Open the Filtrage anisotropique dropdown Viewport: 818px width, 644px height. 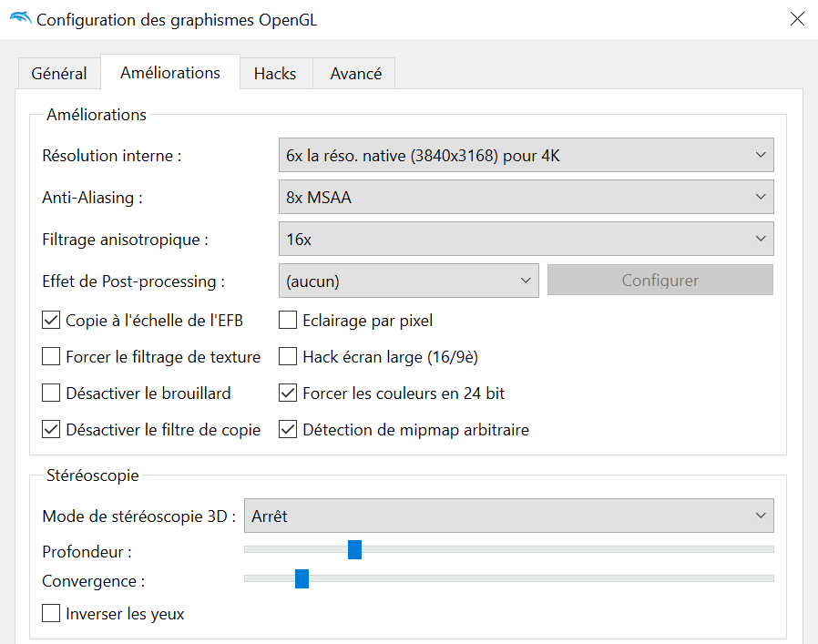525,239
